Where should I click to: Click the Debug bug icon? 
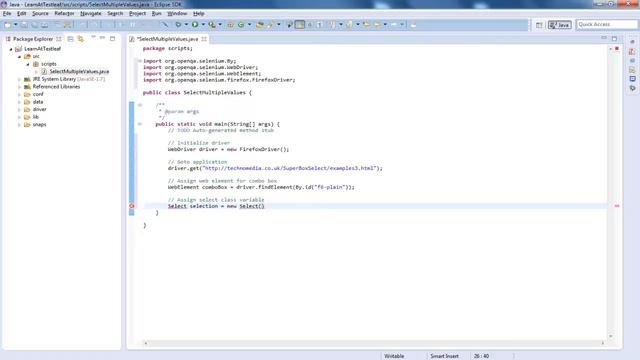(x=178, y=24)
